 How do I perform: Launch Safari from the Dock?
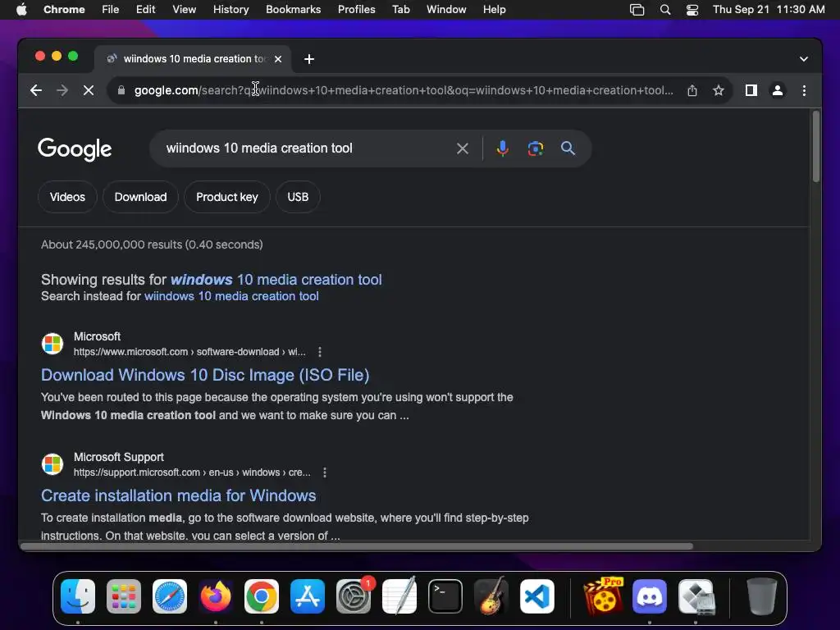tap(170, 596)
